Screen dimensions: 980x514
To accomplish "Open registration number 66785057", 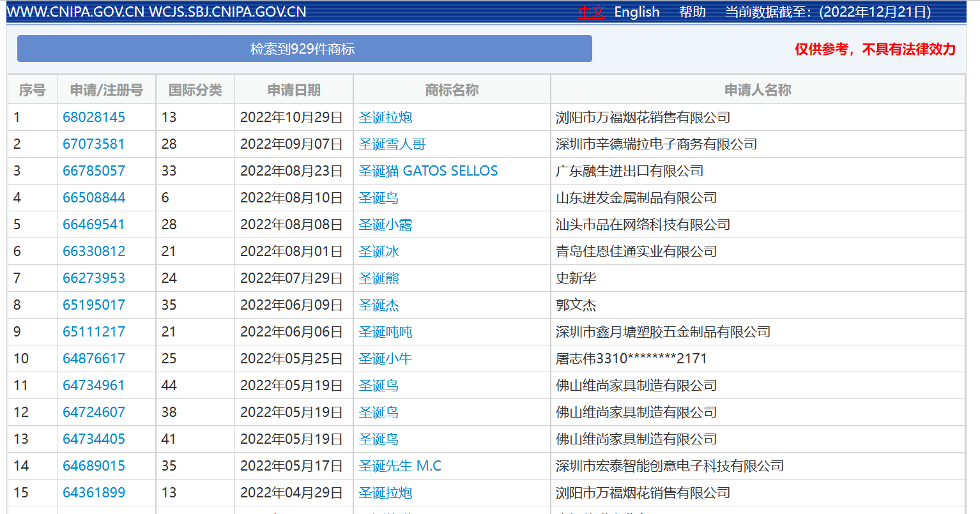I will (94, 171).
